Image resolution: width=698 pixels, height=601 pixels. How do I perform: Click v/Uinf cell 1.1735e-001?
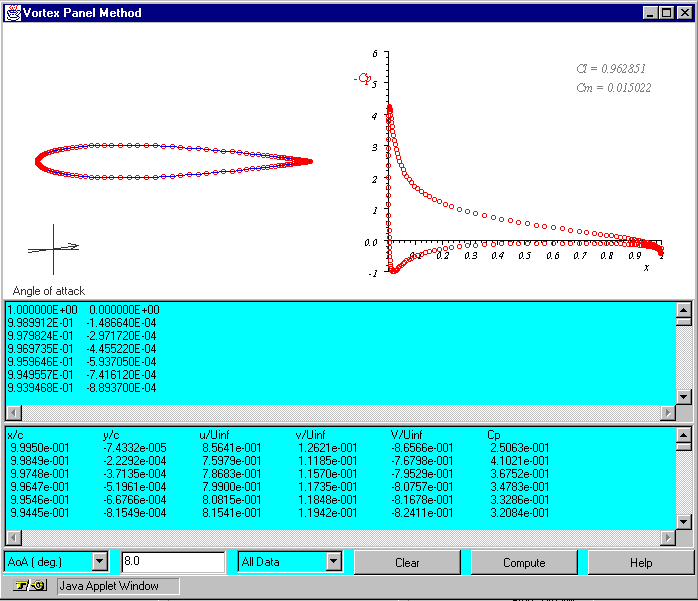click(327, 487)
